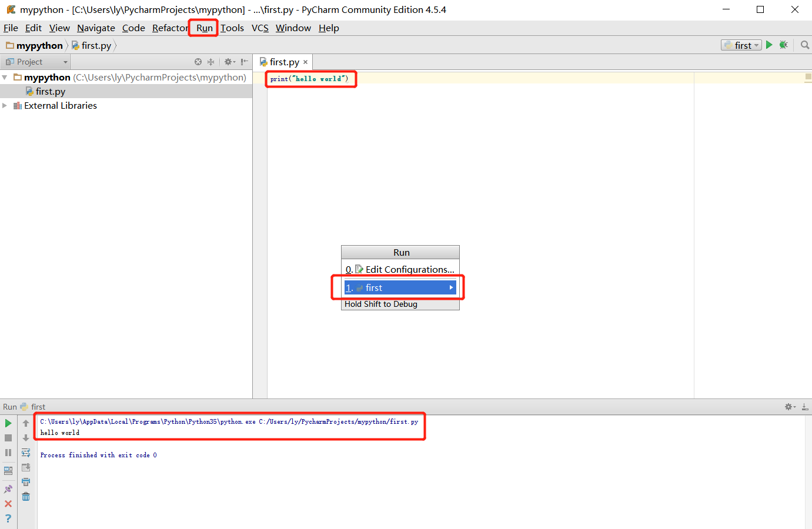Click the 'hello world' output line in console
The height and width of the screenshot is (529, 812).
click(60, 433)
